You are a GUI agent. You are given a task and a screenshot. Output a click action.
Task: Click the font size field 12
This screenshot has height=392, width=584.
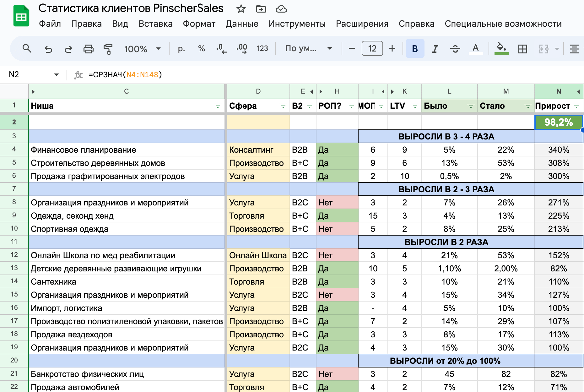coord(372,48)
